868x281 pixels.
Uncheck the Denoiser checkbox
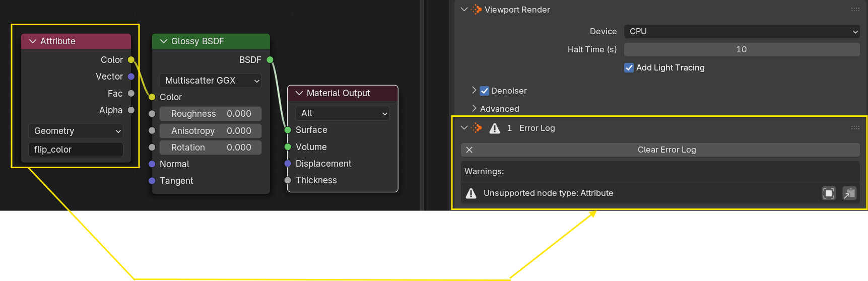[484, 91]
